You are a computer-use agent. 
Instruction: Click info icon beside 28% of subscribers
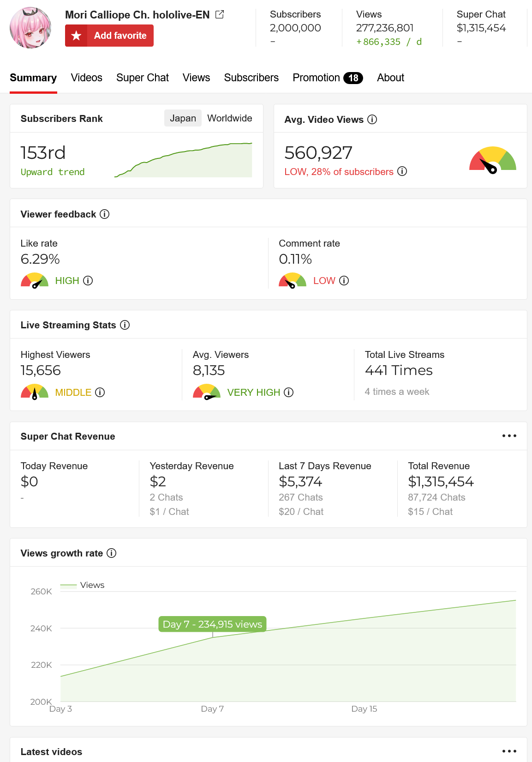point(402,171)
